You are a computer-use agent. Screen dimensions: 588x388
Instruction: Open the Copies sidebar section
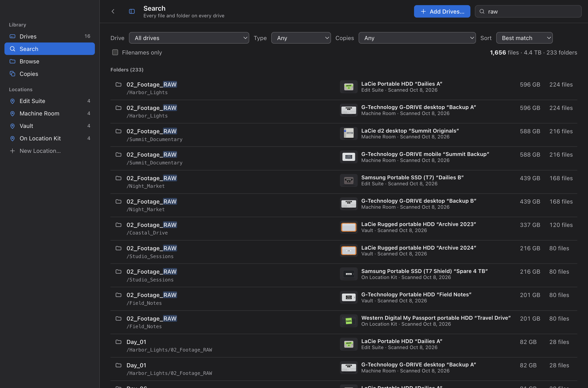(49, 74)
